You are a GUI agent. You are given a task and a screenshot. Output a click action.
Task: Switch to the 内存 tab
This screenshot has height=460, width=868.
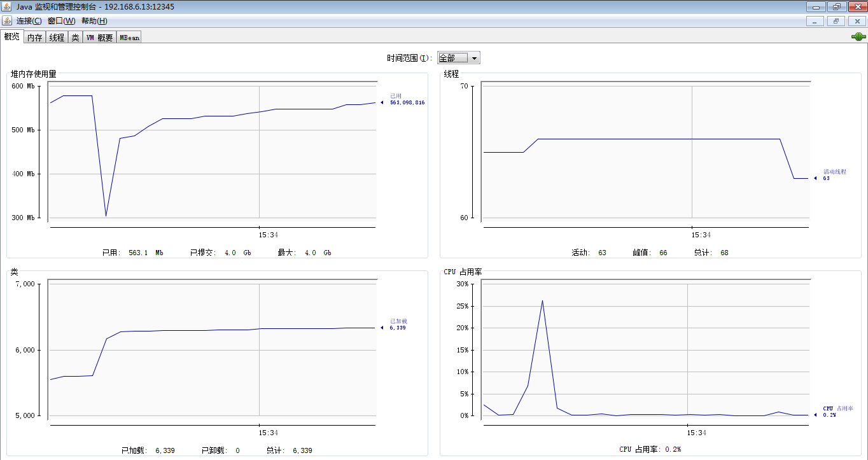click(x=34, y=38)
